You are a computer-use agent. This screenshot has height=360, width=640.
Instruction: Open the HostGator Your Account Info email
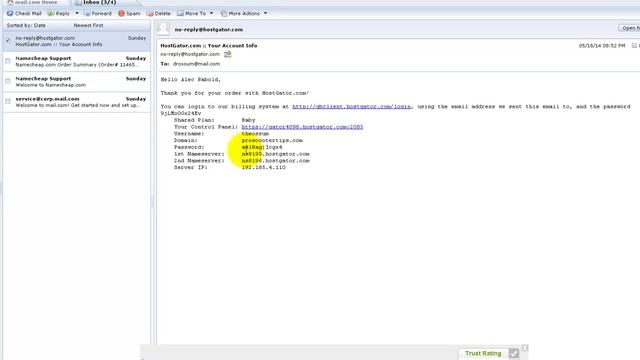pos(77,41)
